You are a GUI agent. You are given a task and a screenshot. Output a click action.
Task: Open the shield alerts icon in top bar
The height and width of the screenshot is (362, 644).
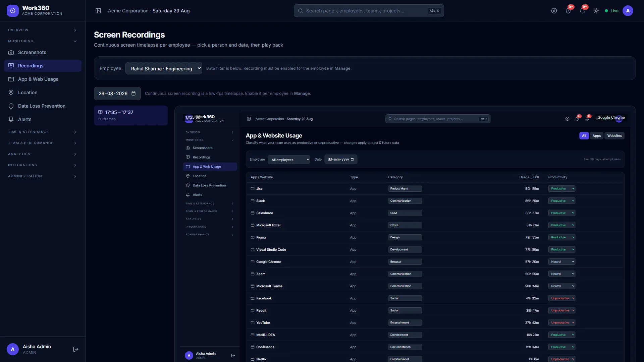568,11
